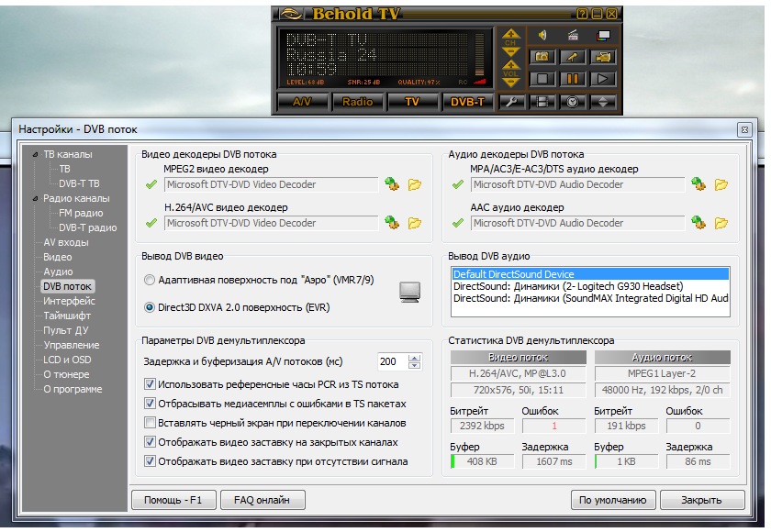Open the Таймшифт settings page
The image size is (771, 532).
[x=67, y=316]
